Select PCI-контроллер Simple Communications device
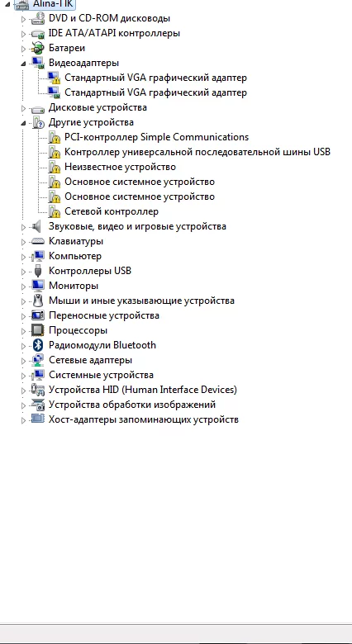 coord(157,137)
